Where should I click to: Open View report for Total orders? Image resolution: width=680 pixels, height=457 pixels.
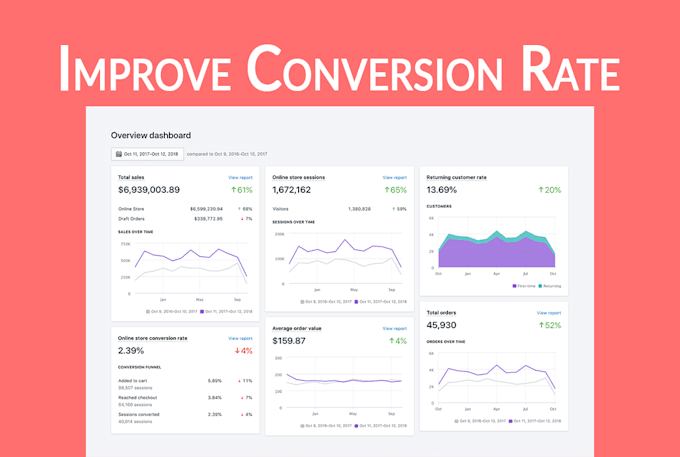[x=549, y=313]
